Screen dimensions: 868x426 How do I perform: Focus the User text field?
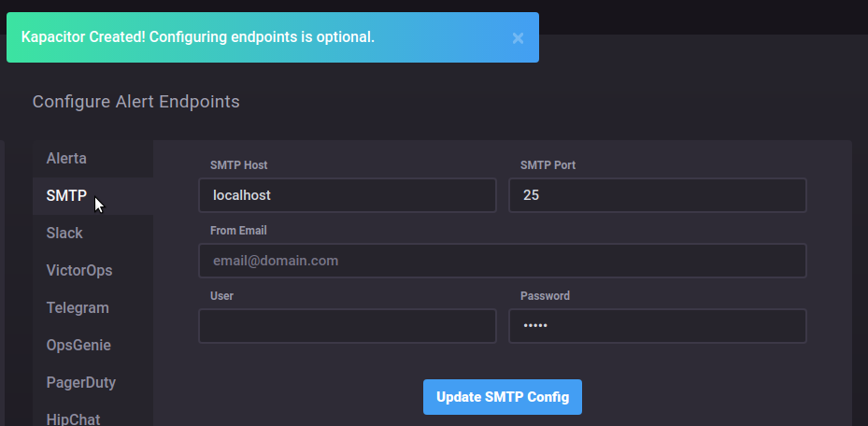point(347,327)
